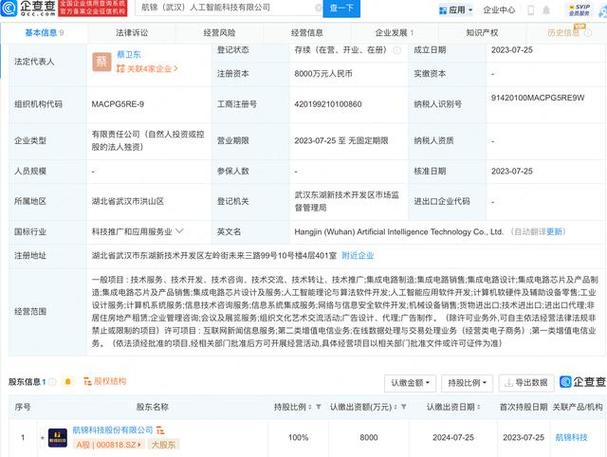Click the 导出数据 export button
Viewport: 607px width, 457px height.
[526, 383]
